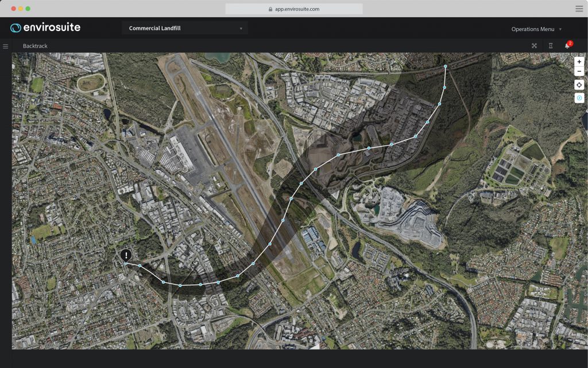Viewport: 588px width, 368px height.
Task: Click the padlock icon in the address bar
Action: (x=270, y=9)
